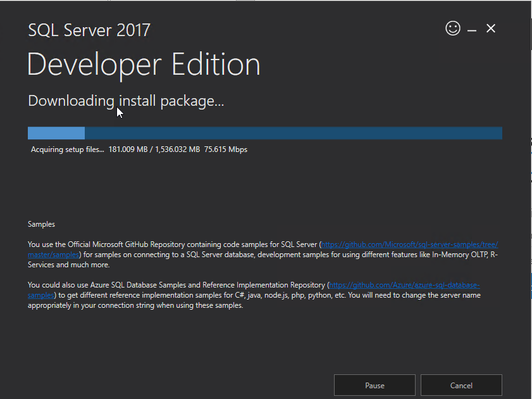
Task: Click the '181.009 MB / 1,536.032 MB' value
Action: [x=154, y=149]
